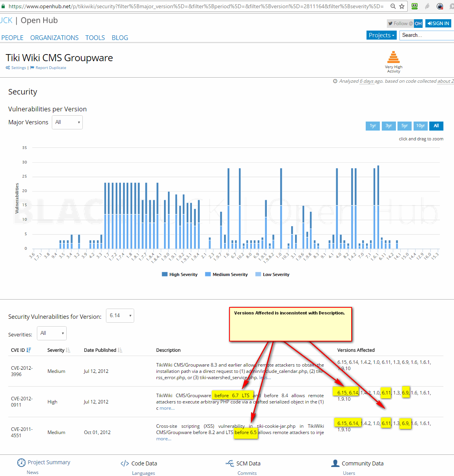
Task: Open the version 6.14 dropdown
Action: tap(120, 316)
